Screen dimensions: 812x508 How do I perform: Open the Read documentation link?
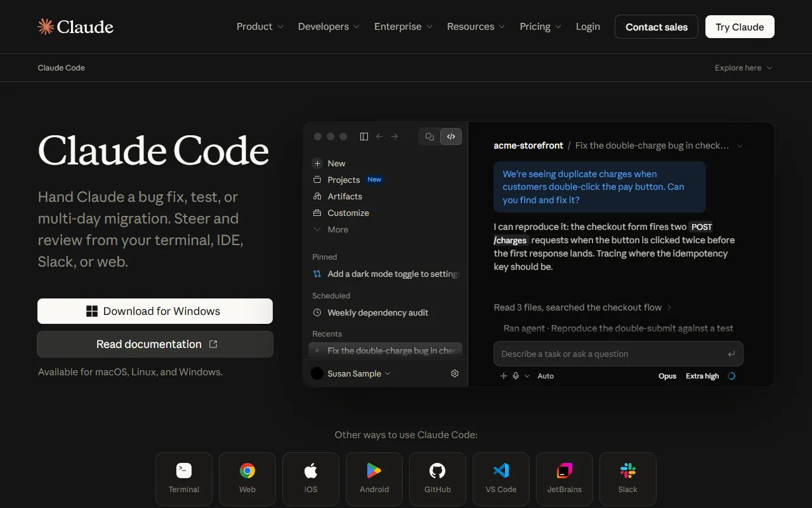point(155,344)
